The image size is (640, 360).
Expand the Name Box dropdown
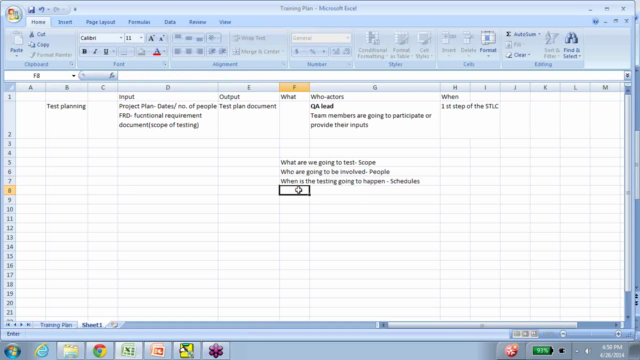tap(73, 76)
